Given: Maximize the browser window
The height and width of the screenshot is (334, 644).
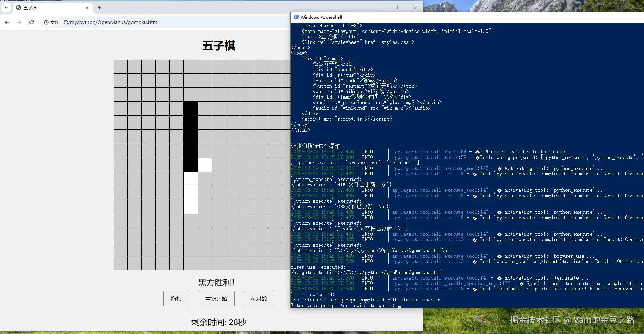Looking at the screenshot, I should pos(399,8).
